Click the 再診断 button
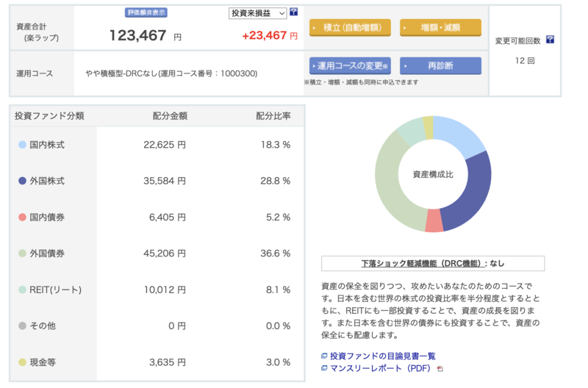588x388 pixels. [x=440, y=66]
